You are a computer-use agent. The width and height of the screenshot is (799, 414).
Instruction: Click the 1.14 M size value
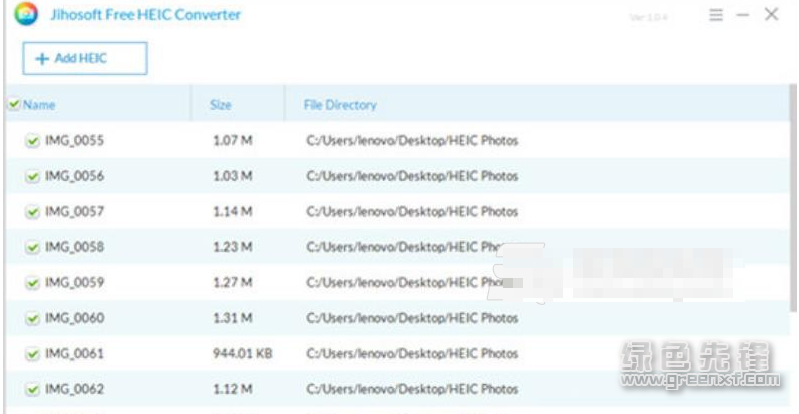[x=232, y=211]
